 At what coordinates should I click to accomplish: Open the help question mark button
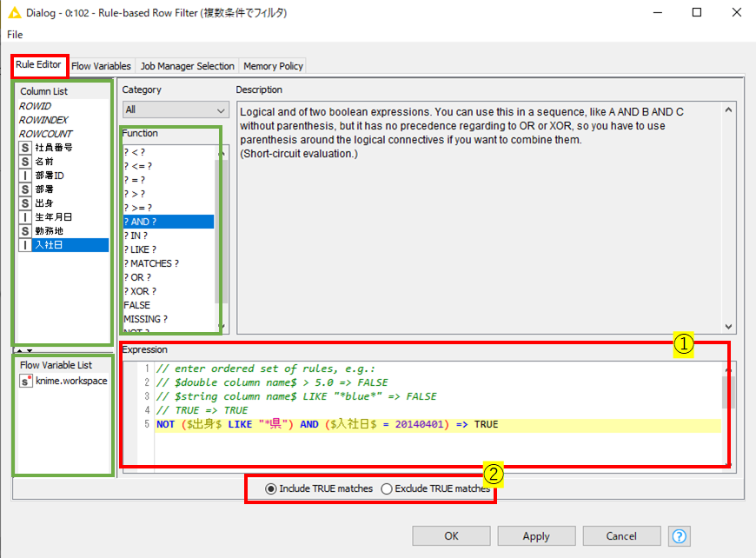click(x=679, y=535)
